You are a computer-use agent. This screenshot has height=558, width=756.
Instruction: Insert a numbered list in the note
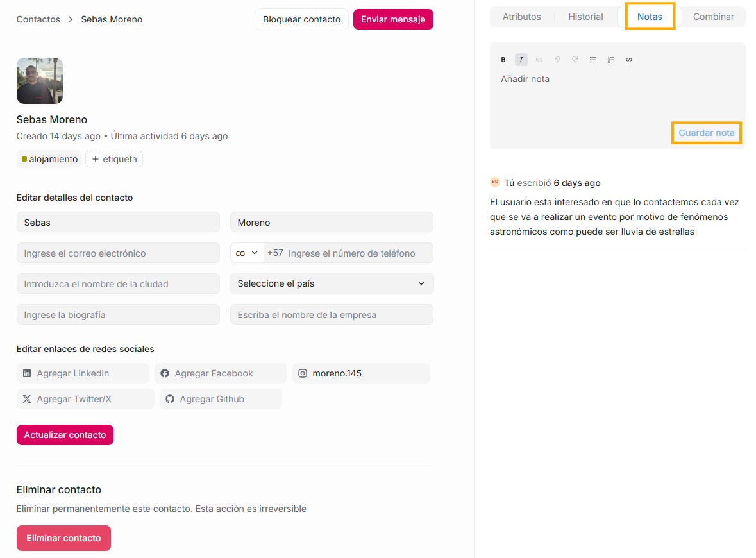[x=611, y=60]
